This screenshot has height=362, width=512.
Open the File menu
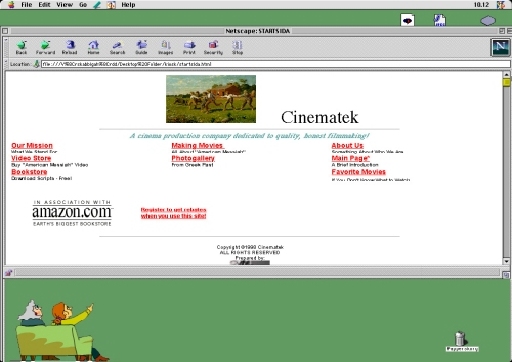pyautogui.click(x=27, y=5)
